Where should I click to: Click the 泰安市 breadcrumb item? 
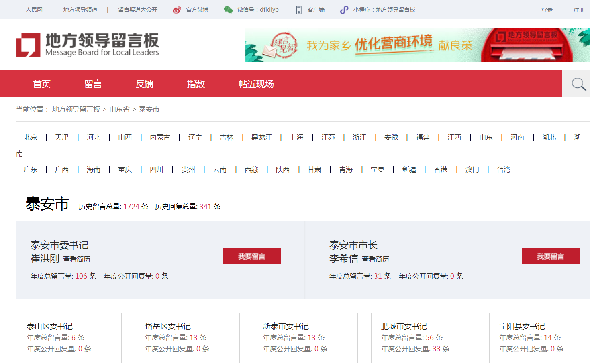(x=149, y=109)
